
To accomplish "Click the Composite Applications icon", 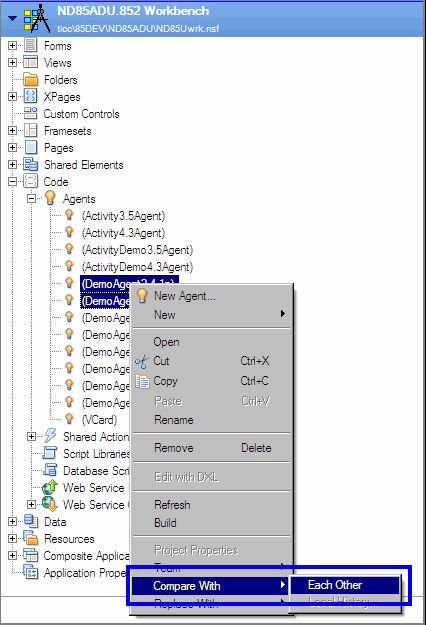I will (x=30, y=555).
